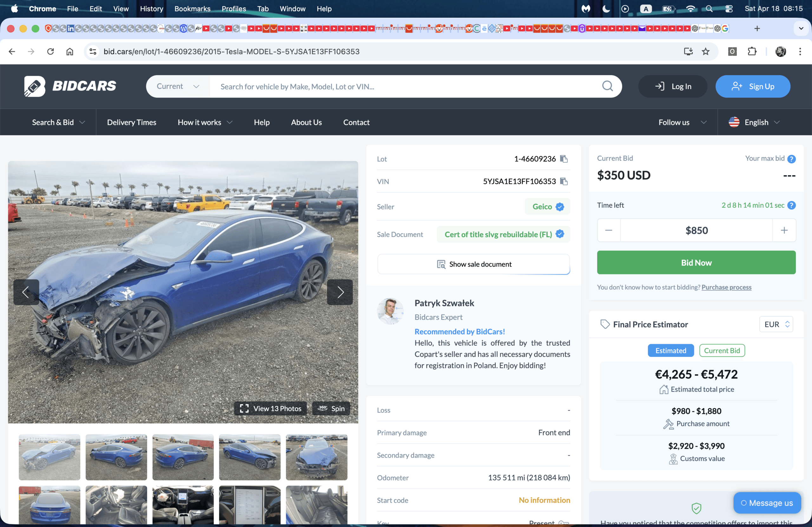
Task: Reload the page
Action: 50,51
